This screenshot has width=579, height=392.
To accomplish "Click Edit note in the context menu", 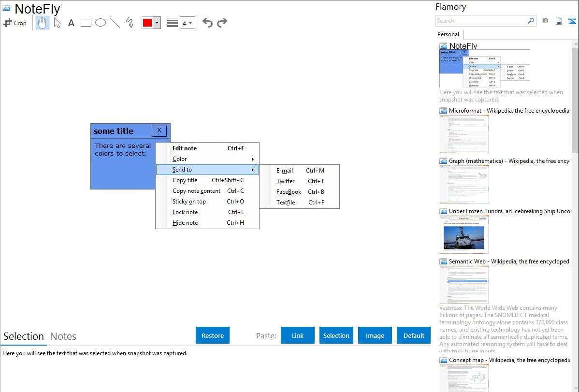I will click(x=207, y=148).
